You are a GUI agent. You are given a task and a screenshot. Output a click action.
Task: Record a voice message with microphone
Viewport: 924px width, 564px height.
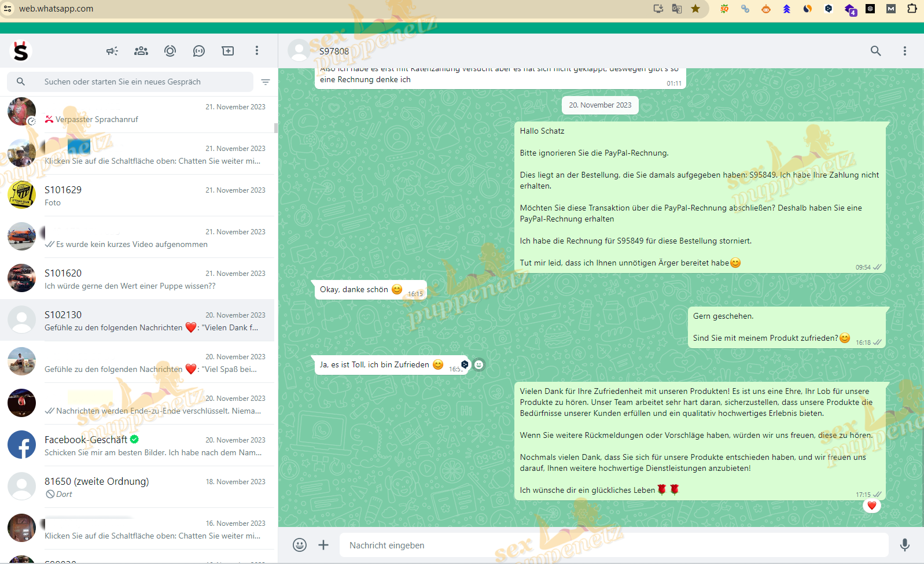click(904, 545)
